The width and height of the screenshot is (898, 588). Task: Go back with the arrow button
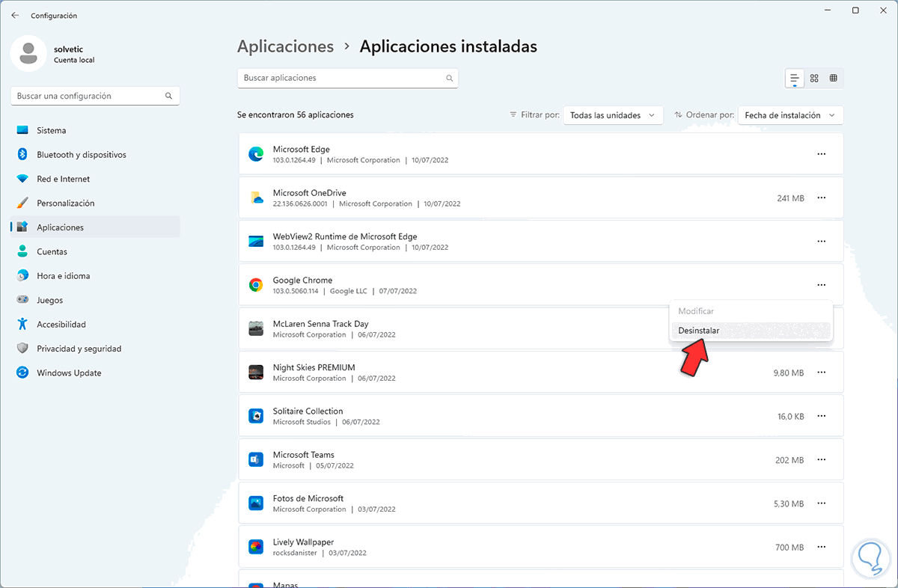point(15,15)
